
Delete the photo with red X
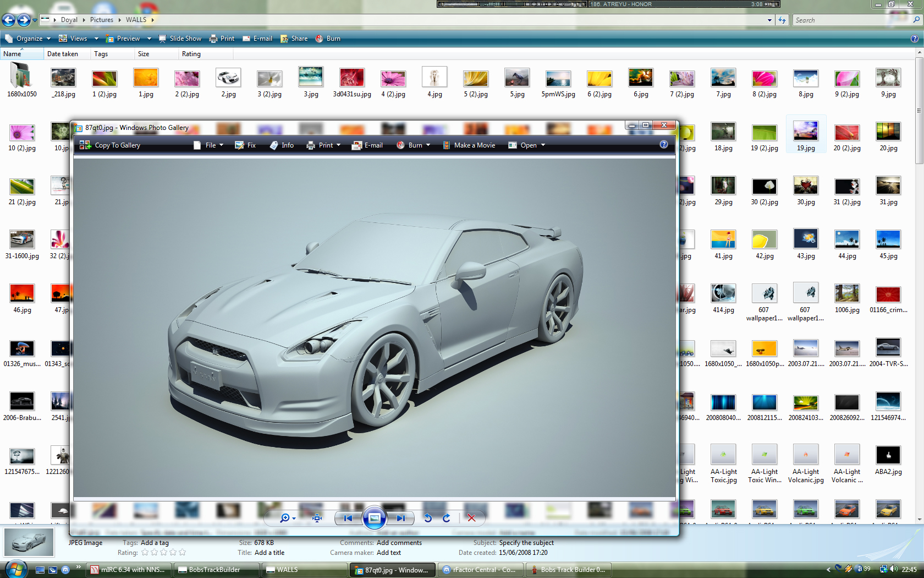tap(471, 518)
